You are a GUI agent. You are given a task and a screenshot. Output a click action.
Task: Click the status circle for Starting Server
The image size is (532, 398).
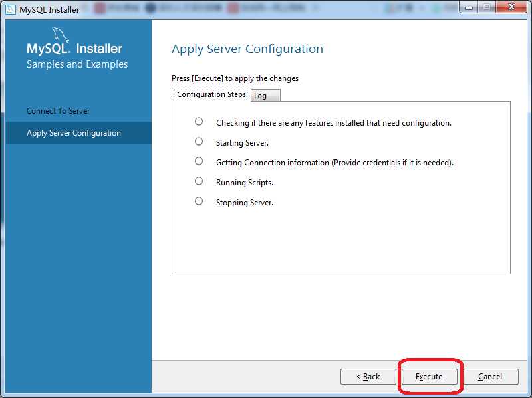[199, 142]
